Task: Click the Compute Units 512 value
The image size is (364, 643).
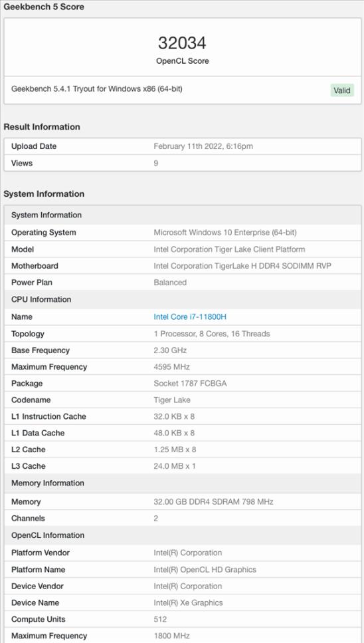Action: 160,619
